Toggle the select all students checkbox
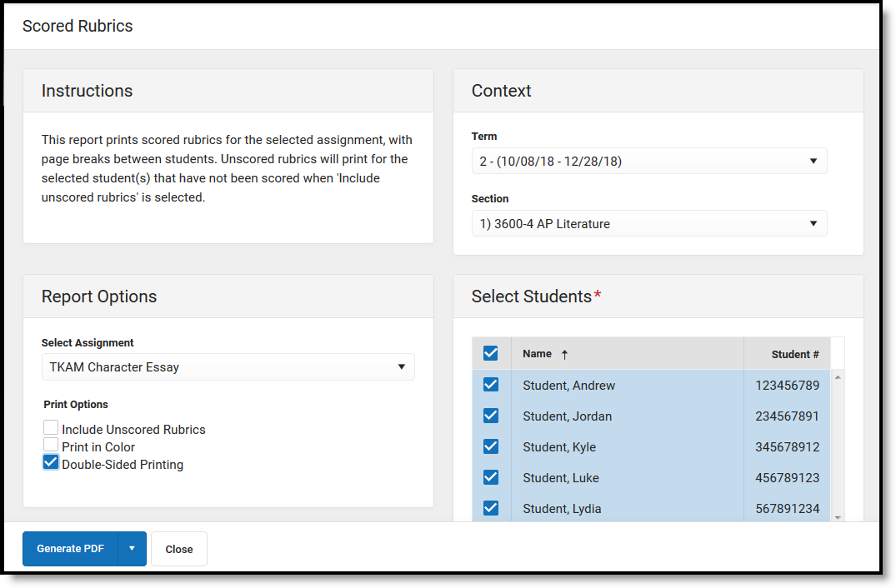 (x=491, y=353)
